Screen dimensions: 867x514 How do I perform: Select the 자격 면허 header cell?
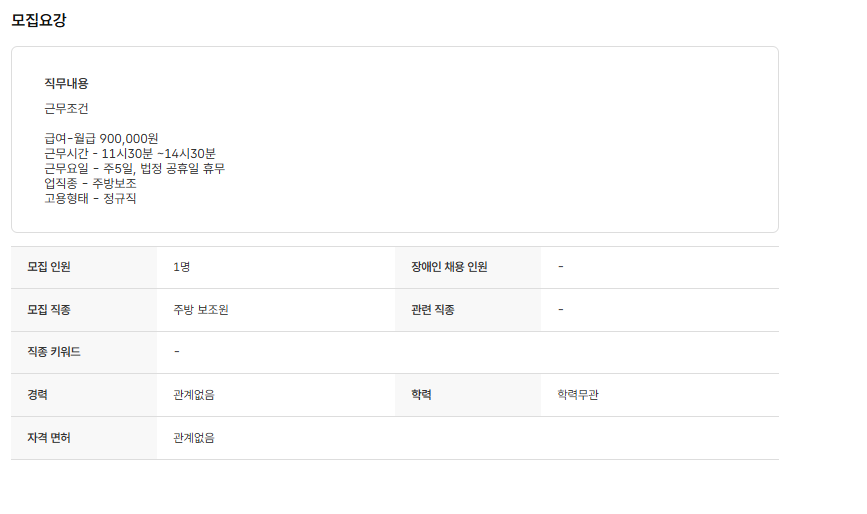coord(49,438)
